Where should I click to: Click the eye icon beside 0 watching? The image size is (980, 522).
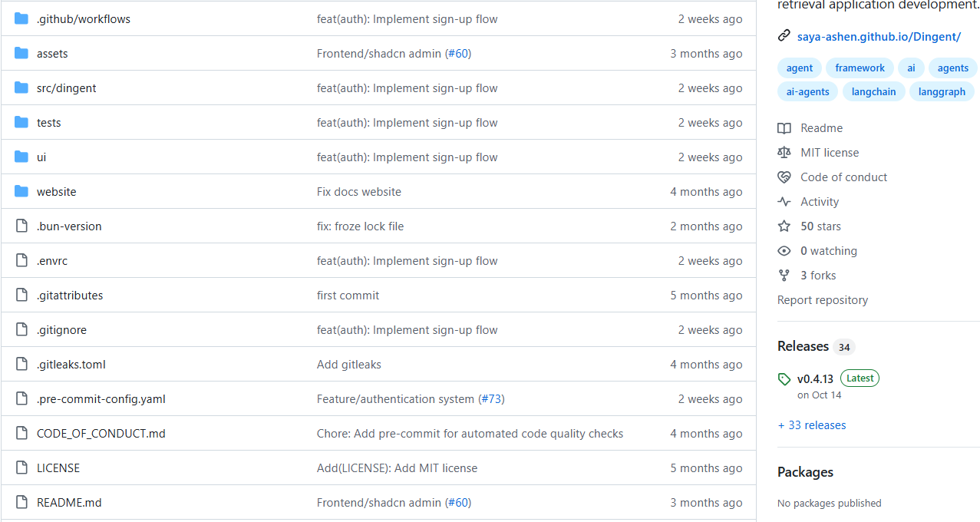[784, 251]
